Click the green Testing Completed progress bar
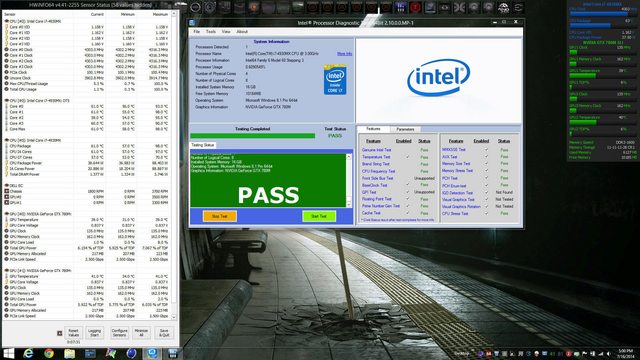 point(253,136)
